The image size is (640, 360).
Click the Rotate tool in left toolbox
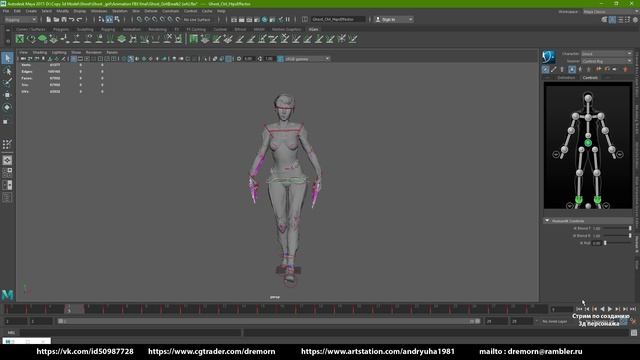(x=7, y=107)
